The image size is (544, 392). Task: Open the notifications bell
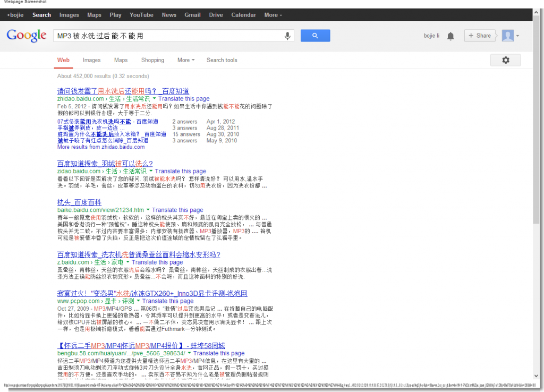click(x=450, y=35)
